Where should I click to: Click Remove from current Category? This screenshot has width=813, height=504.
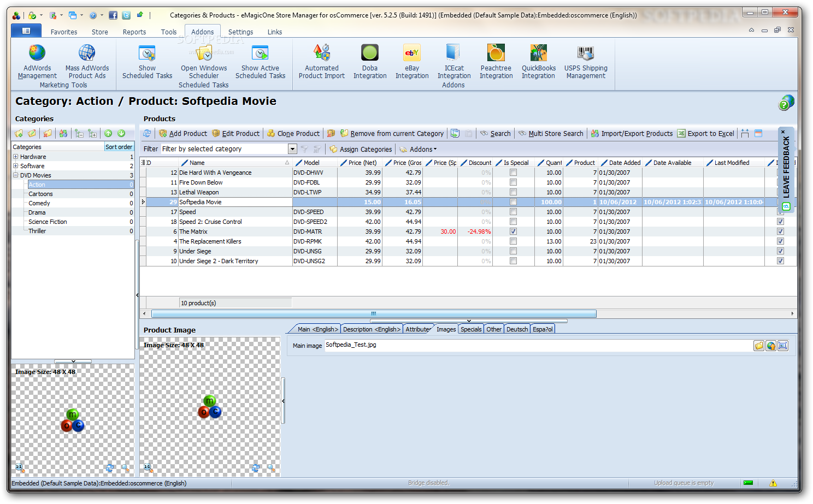coord(392,133)
